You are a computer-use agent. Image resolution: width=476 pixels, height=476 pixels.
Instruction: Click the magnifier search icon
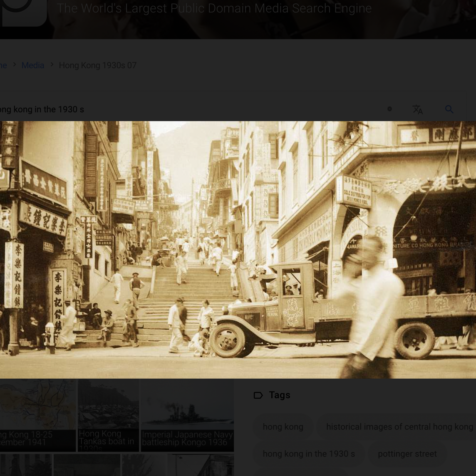[449, 109]
